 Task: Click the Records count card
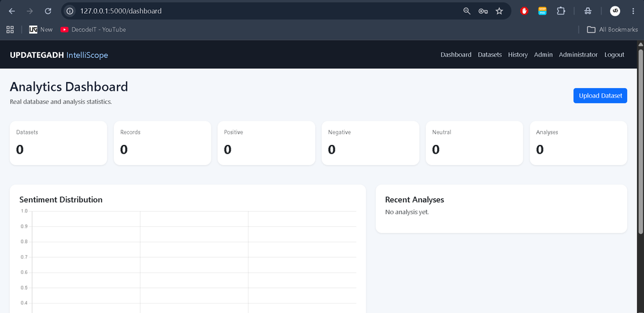tap(162, 143)
